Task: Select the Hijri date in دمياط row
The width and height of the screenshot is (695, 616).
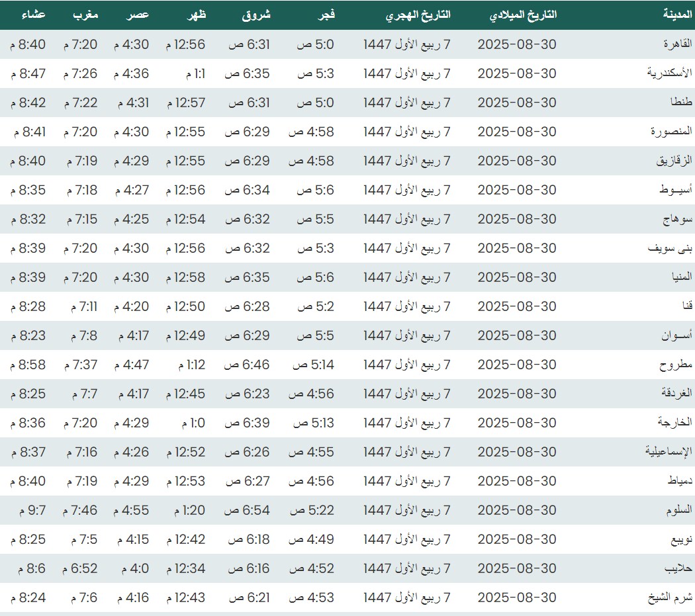Action: pos(406,481)
